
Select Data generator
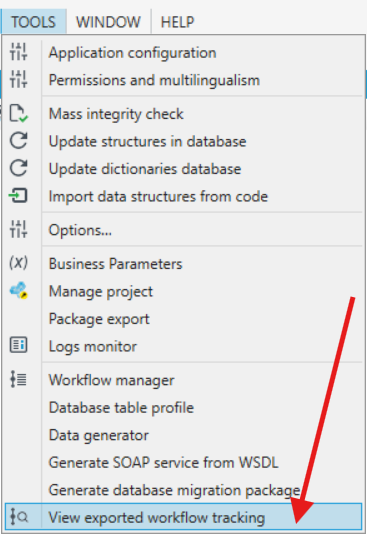184,435
